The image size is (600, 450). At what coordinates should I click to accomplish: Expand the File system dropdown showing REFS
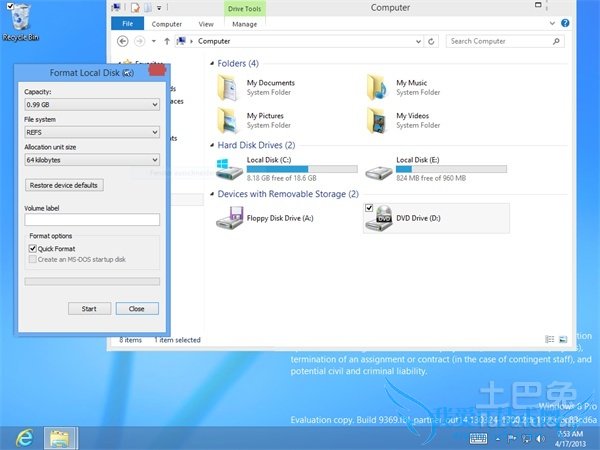tap(92, 132)
